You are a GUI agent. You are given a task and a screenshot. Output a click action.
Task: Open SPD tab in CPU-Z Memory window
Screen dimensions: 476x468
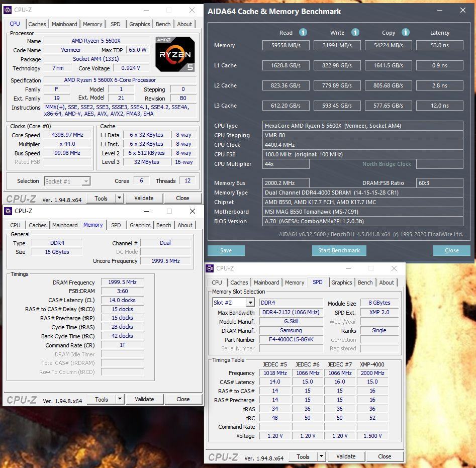click(x=116, y=225)
